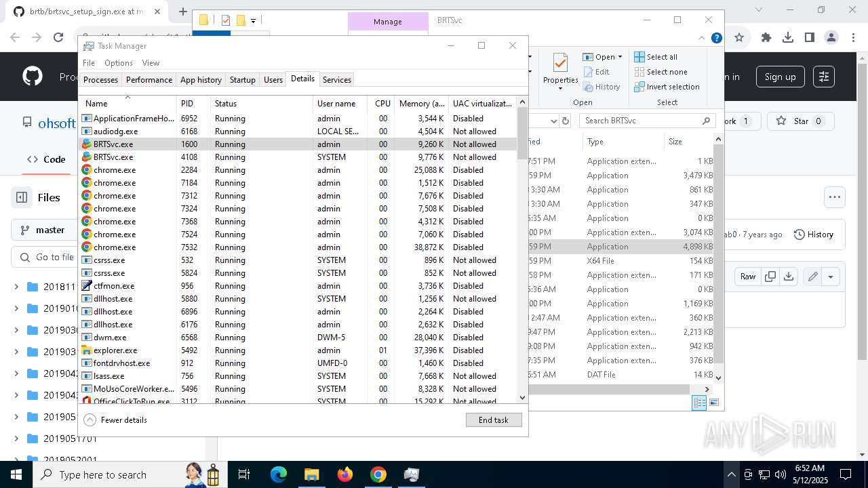Select the MoUsoCoreWorker.exe process row
Viewport: 868px width, 488px height.
coord(298,388)
